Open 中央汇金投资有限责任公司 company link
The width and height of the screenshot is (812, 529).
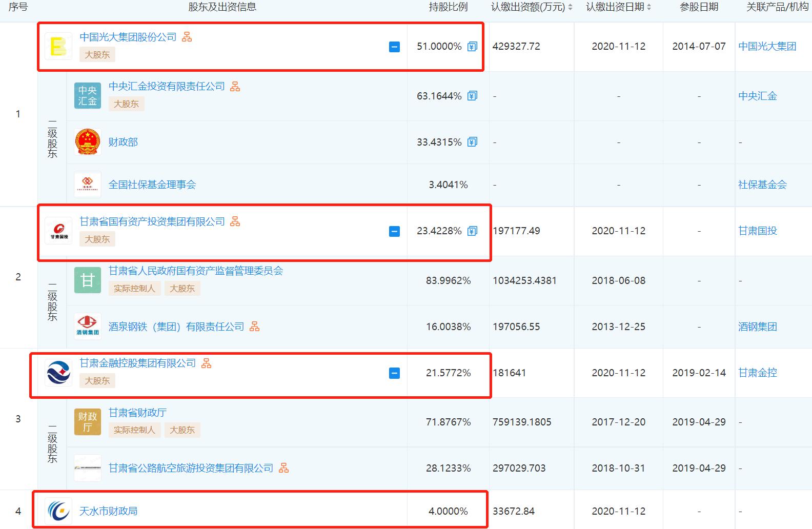click(167, 86)
